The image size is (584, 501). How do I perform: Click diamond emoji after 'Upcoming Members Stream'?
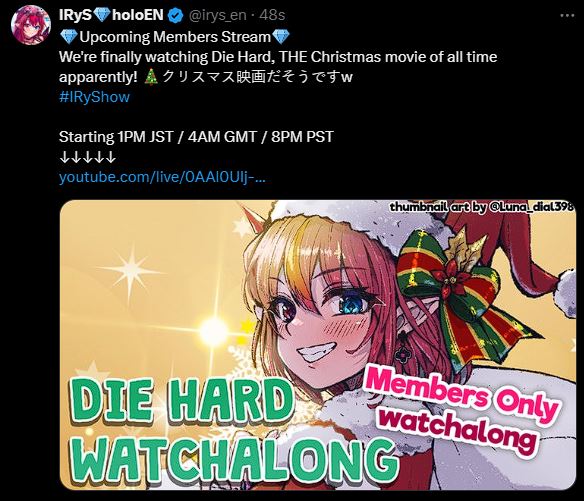pos(280,37)
